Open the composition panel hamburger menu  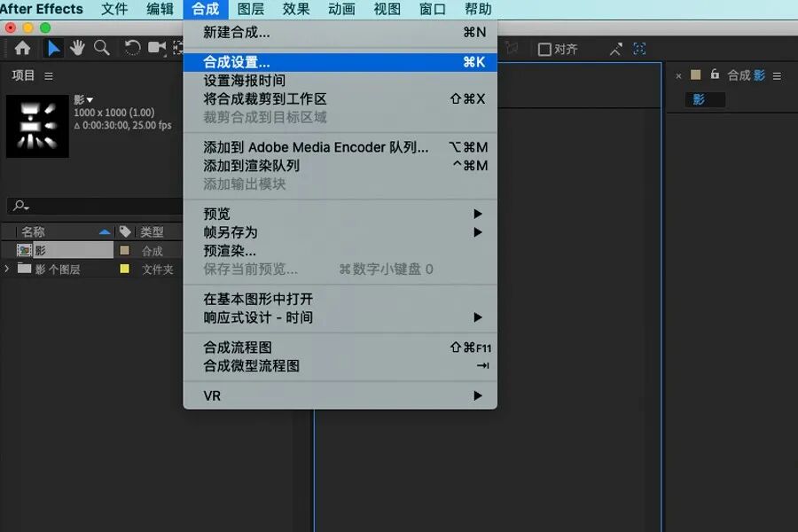point(777,76)
